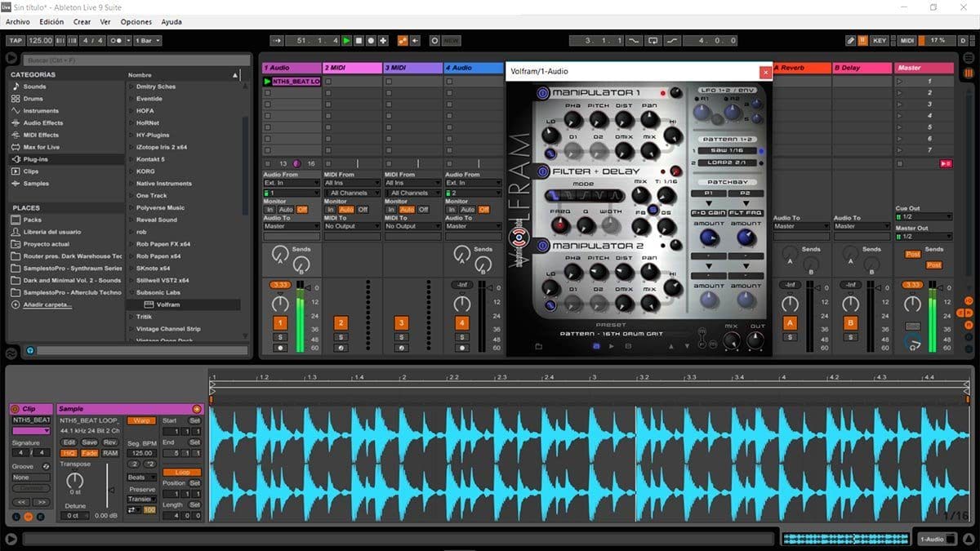Image resolution: width=980 pixels, height=551 pixels.
Task: Click the Groove hot-swap icon
Action: pos(46,466)
